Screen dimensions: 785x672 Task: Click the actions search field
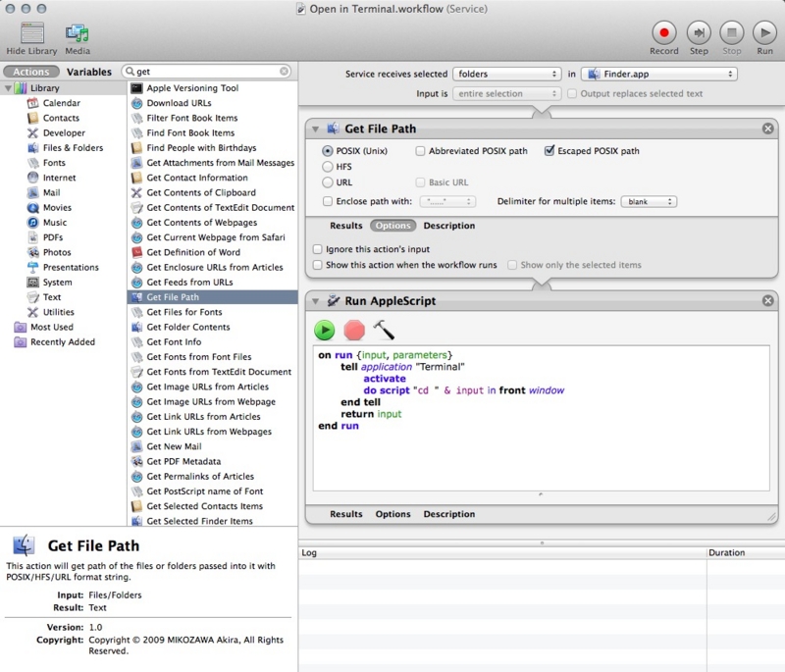[206, 72]
